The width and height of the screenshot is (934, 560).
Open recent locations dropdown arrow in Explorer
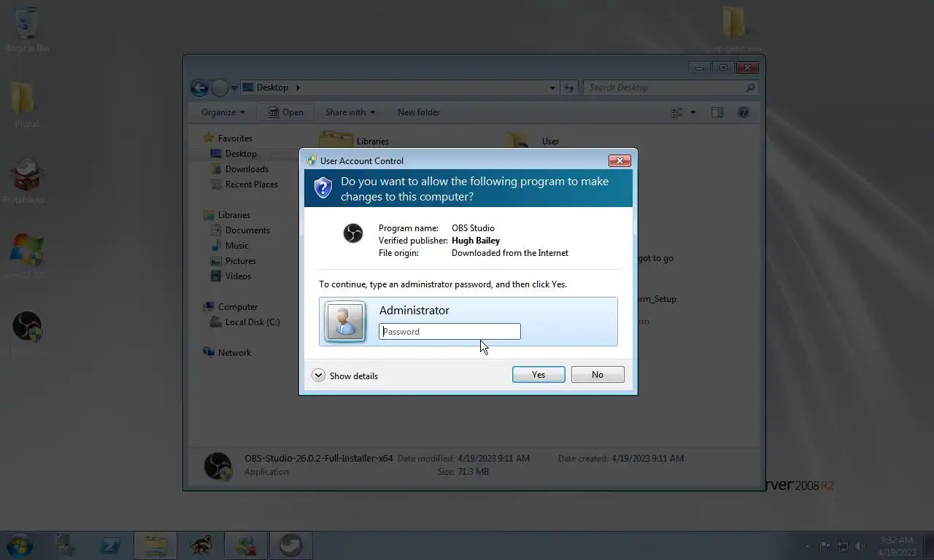(234, 88)
